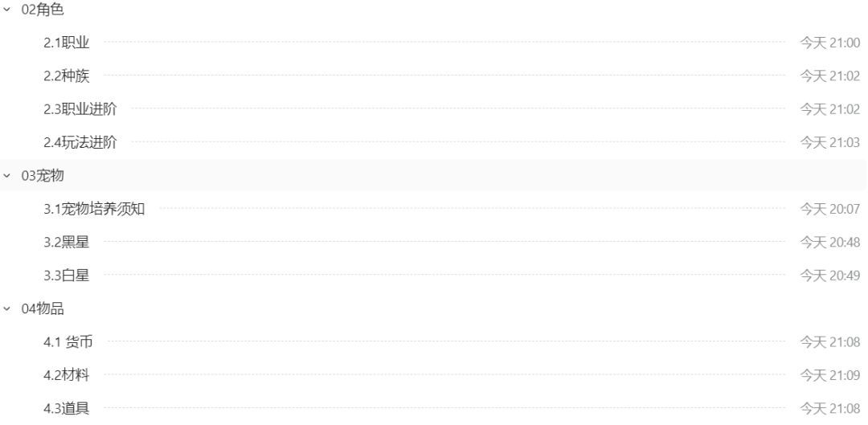The image size is (868, 425).
Task: Click the 今天 20:07 timestamp
Action: [829, 210]
